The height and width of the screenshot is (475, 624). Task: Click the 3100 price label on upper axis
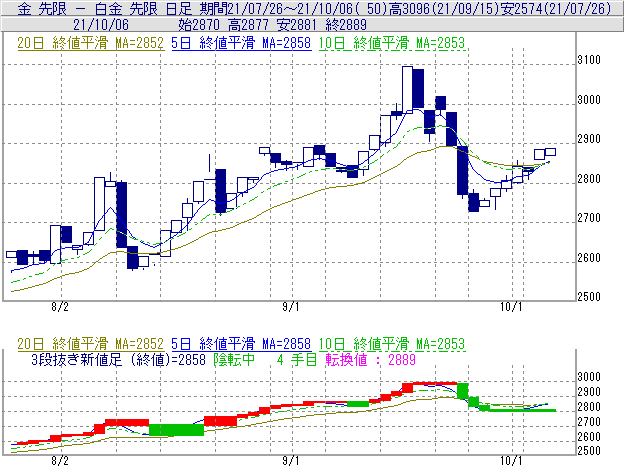pos(590,61)
